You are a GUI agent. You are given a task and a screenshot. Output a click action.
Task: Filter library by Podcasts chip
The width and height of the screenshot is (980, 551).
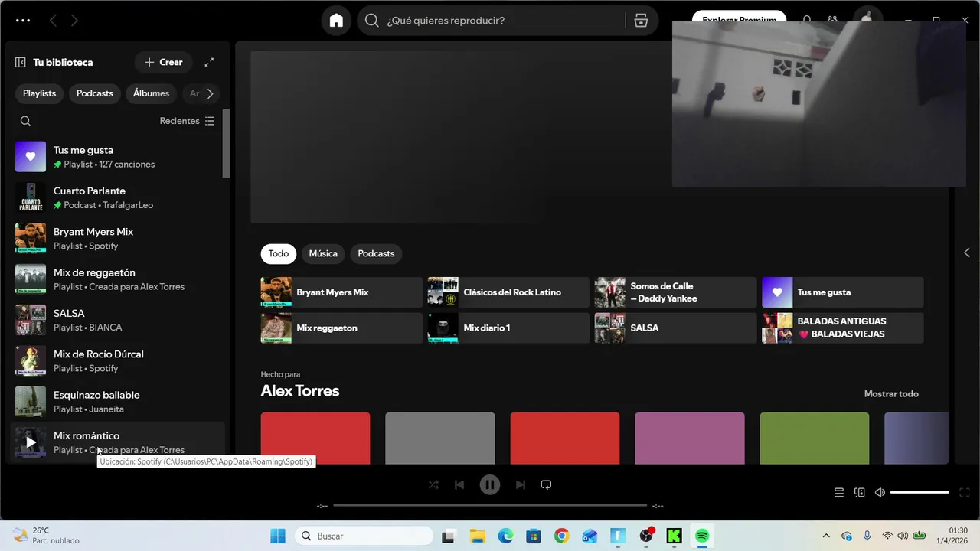[x=95, y=93]
